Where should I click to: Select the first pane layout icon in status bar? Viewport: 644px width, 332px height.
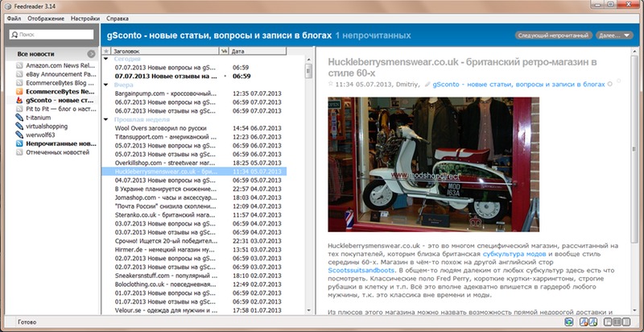609,322
